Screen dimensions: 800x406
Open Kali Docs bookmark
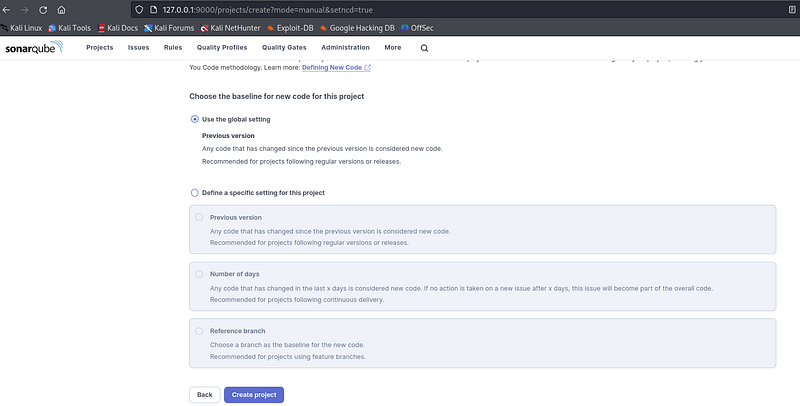point(118,28)
